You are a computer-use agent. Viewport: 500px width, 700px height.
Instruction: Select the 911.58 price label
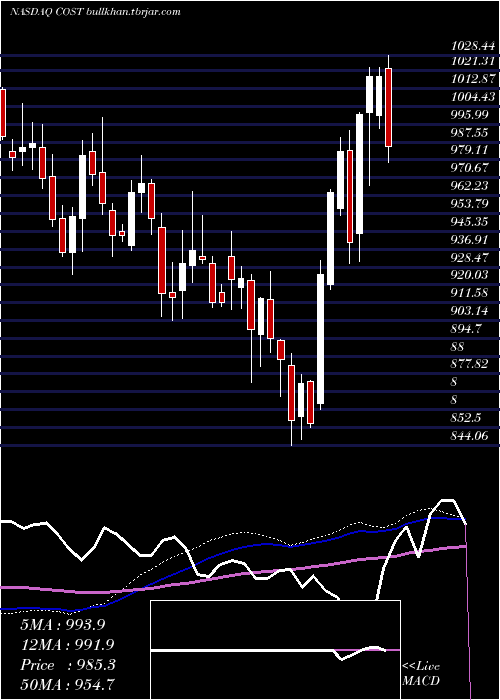tap(470, 293)
